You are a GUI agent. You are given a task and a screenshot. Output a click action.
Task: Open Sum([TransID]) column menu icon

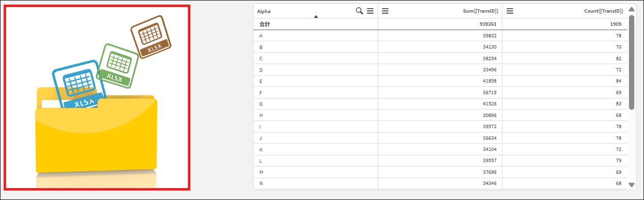[386, 11]
